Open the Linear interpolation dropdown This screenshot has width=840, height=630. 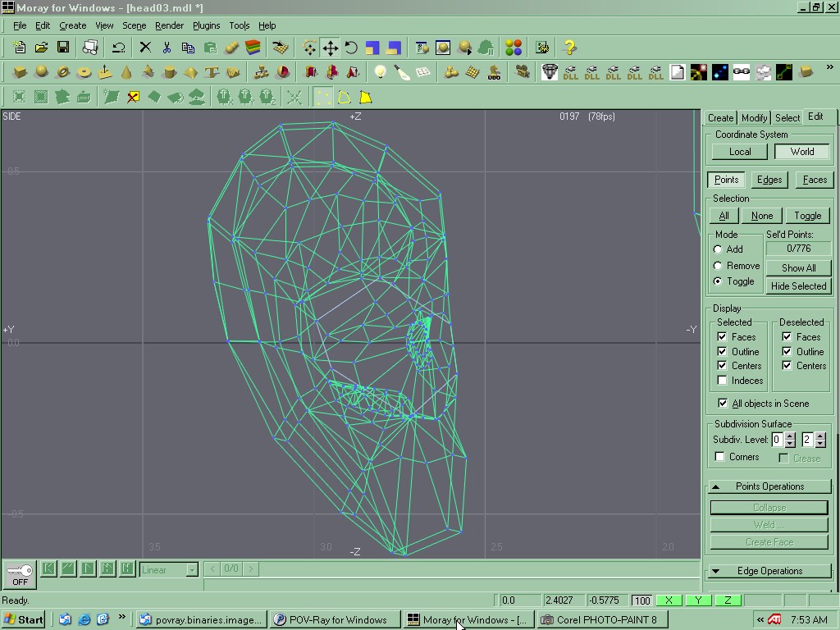click(192, 569)
